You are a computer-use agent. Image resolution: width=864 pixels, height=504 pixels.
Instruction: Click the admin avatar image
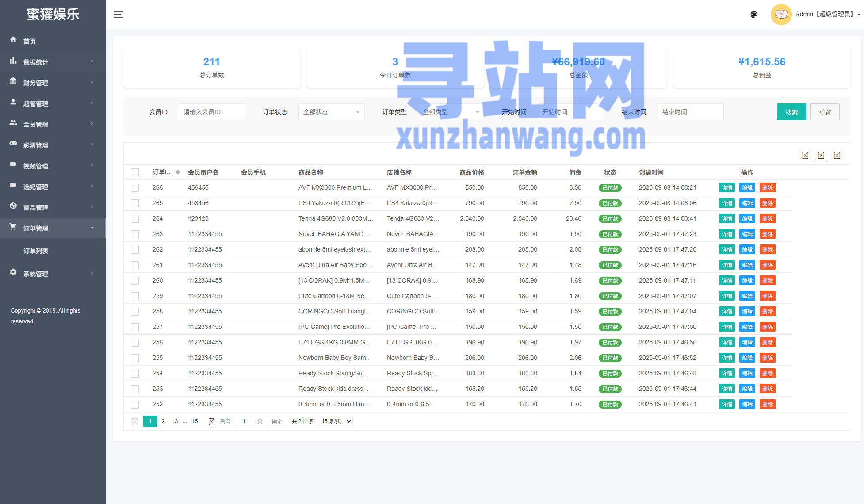tap(781, 15)
